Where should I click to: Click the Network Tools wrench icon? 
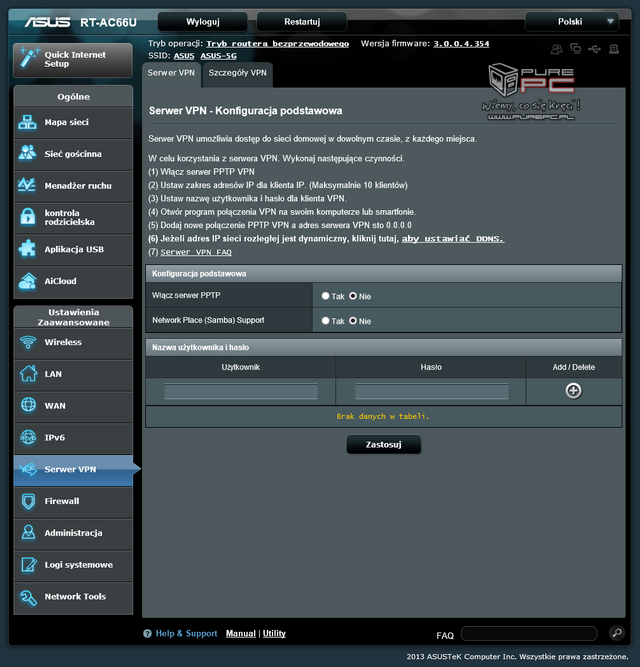(28, 597)
